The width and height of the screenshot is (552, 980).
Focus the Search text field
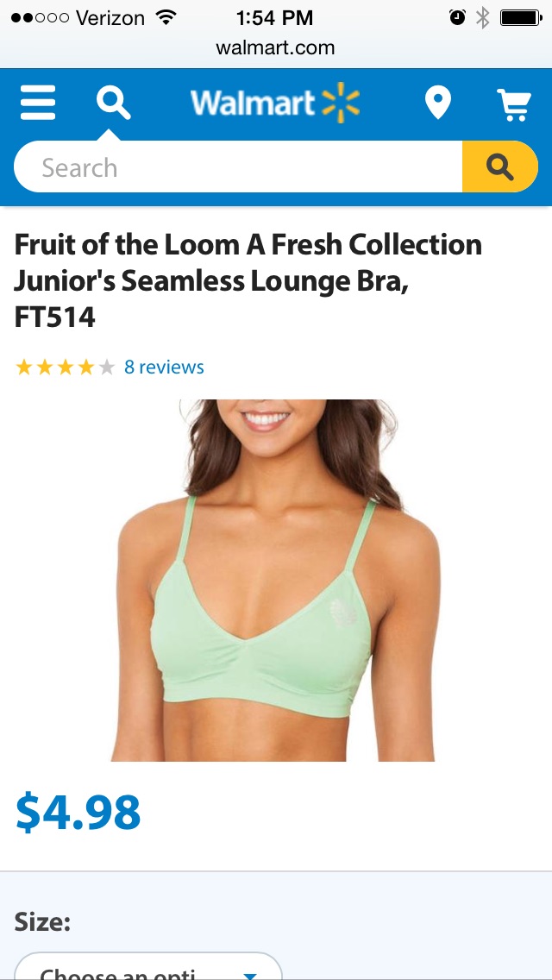tap(238, 166)
